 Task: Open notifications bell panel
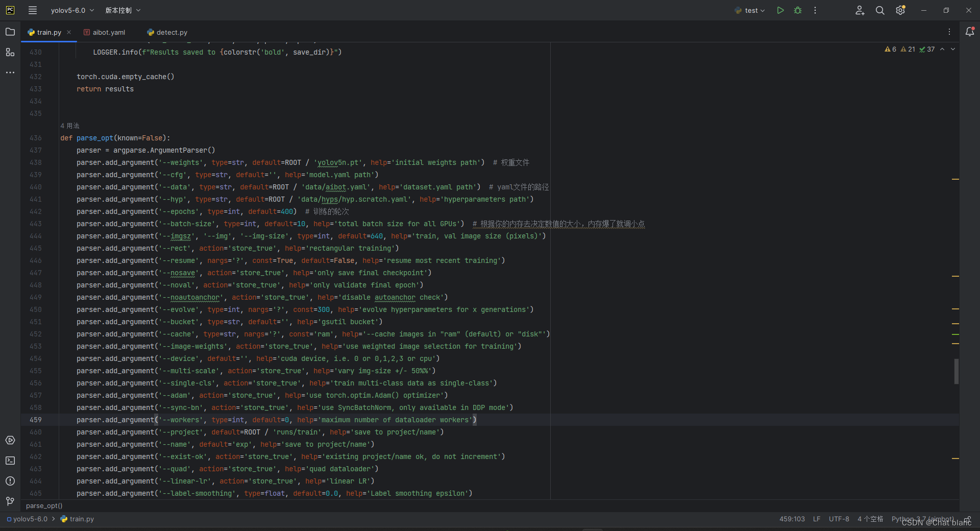click(x=970, y=32)
